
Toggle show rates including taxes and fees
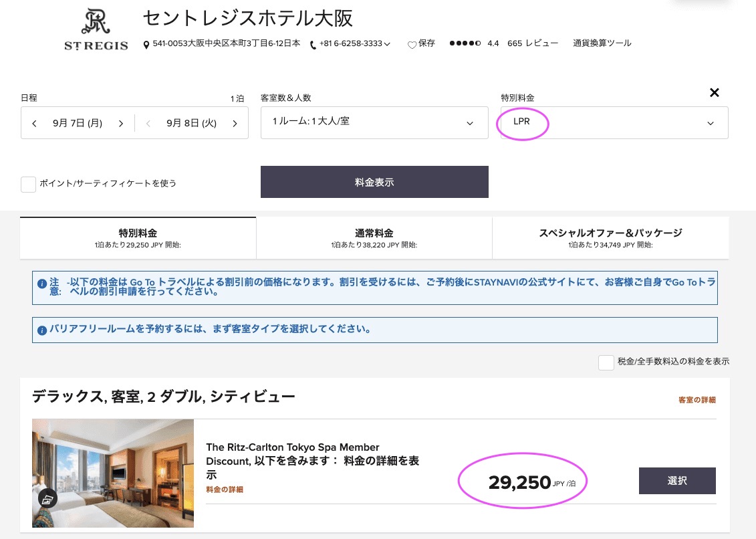(606, 362)
